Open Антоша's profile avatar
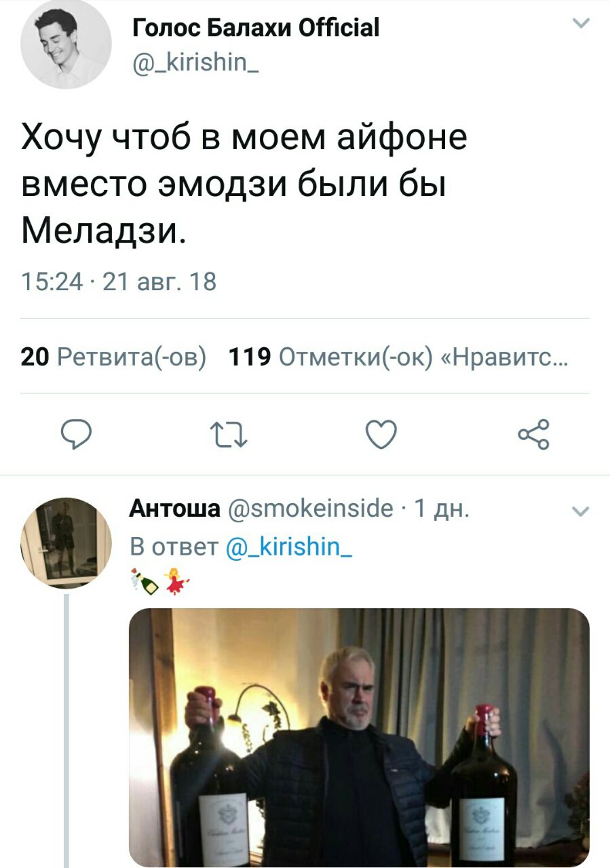The image size is (610, 868). [66, 542]
